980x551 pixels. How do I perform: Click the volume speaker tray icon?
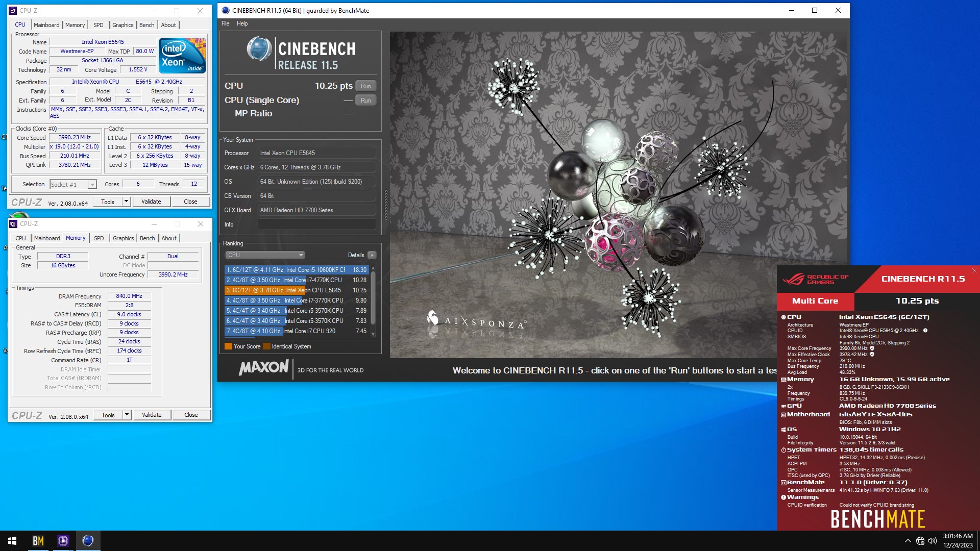(x=933, y=541)
